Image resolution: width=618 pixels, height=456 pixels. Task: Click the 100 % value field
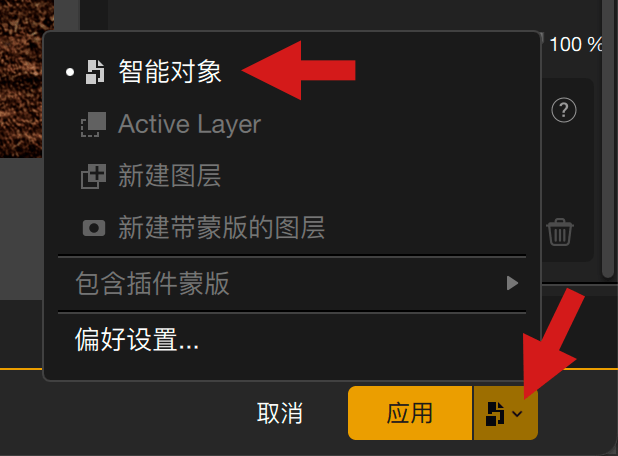pyautogui.click(x=575, y=44)
